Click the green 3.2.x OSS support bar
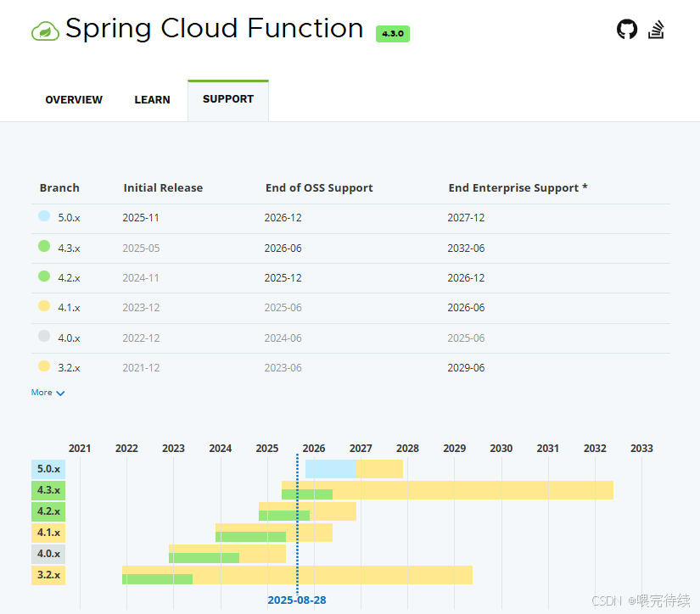The image size is (700, 614). [158, 579]
